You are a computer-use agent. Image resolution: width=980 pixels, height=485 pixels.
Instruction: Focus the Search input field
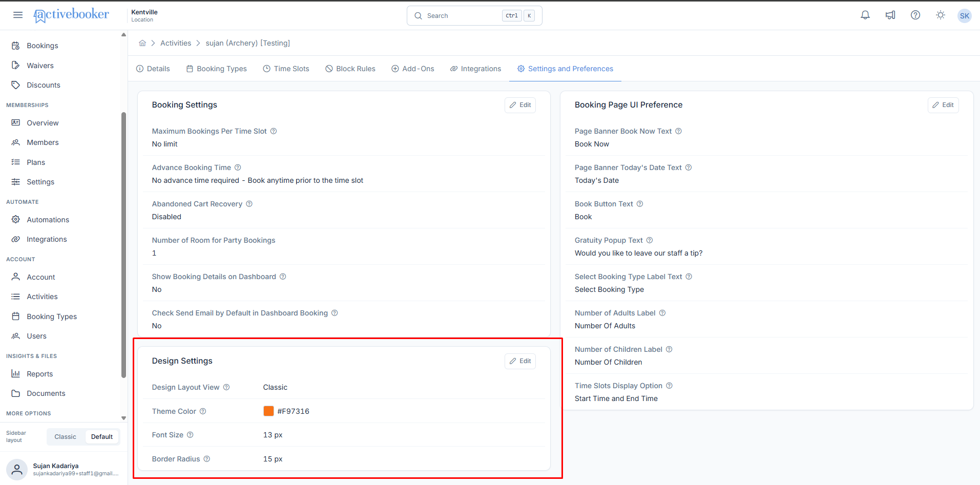[474, 15]
